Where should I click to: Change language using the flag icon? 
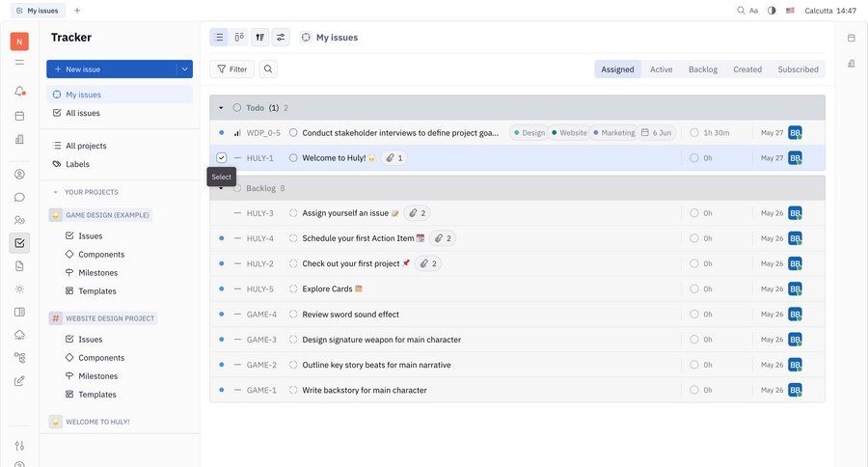pyautogui.click(x=791, y=11)
